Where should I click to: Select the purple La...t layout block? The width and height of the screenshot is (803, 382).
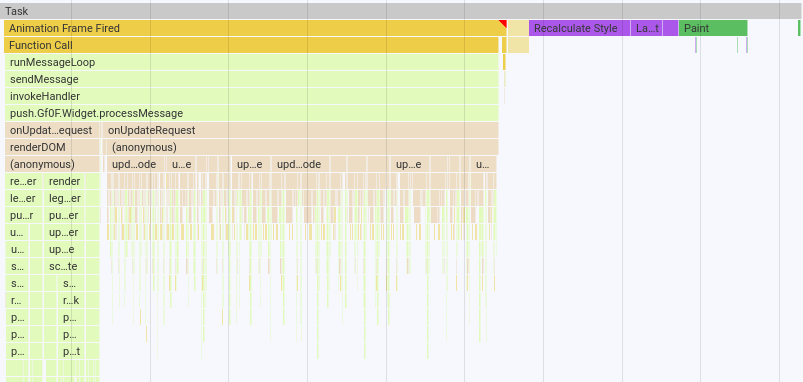click(x=646, y=28)
